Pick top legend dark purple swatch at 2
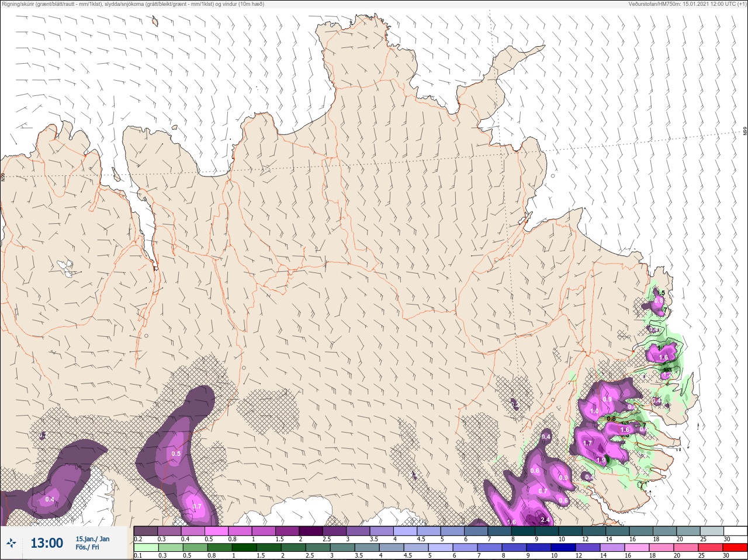 pos(311,531)
